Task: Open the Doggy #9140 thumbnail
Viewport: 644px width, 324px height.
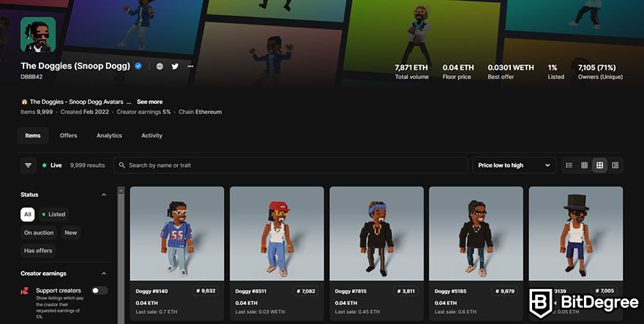Action: (177, 233)
